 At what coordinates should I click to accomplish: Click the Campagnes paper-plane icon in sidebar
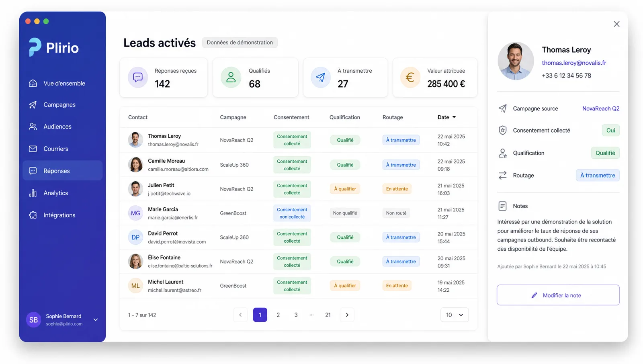[x=33, y=105]
